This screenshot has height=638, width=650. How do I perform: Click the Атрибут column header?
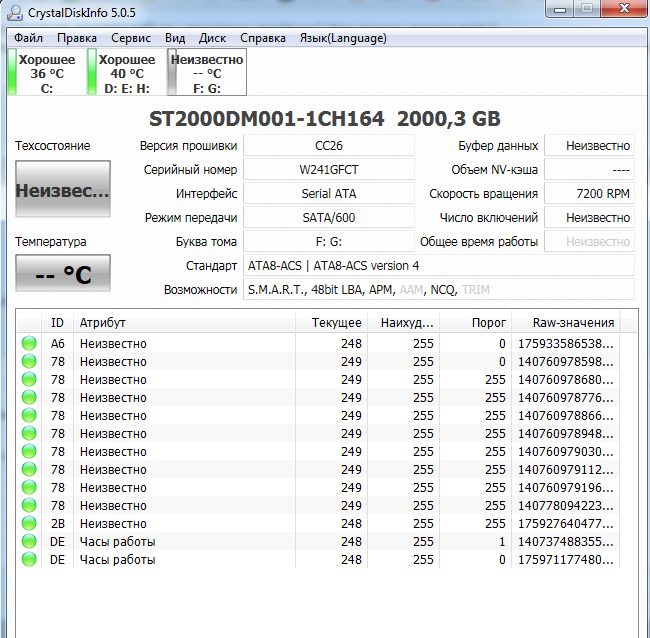point(184,323)
